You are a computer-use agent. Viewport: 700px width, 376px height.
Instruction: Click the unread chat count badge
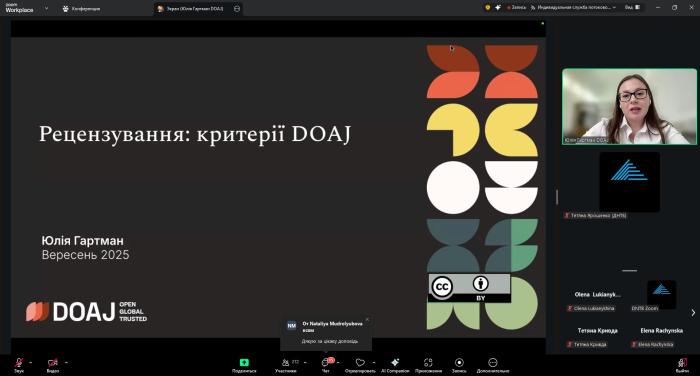[x=331, y=359]
